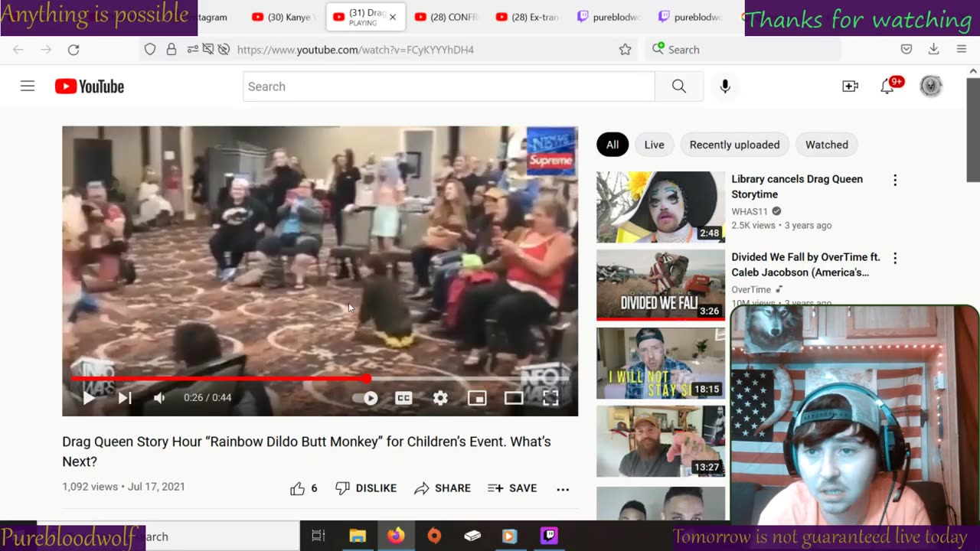Open the 13:27 video thumbnail
This screenshot has width=980, height=551.
tap(661, 441)
